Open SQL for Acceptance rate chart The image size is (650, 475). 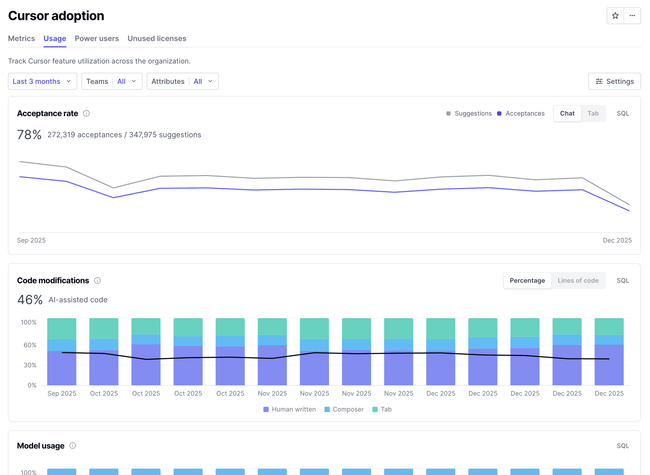tap(623, 114)
